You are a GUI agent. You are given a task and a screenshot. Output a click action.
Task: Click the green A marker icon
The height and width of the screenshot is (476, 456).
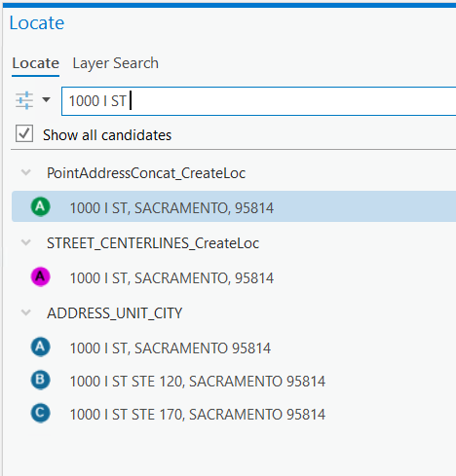[x=40, y=206]
